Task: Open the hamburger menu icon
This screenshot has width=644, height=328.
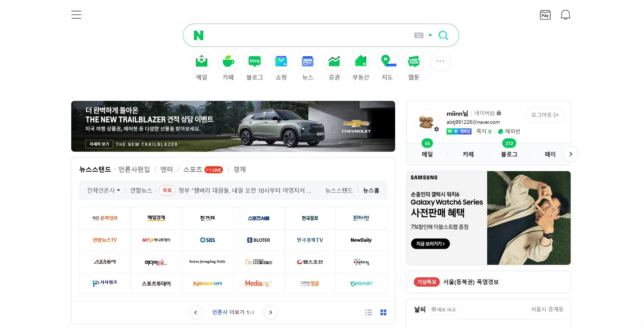Action: 76,15
